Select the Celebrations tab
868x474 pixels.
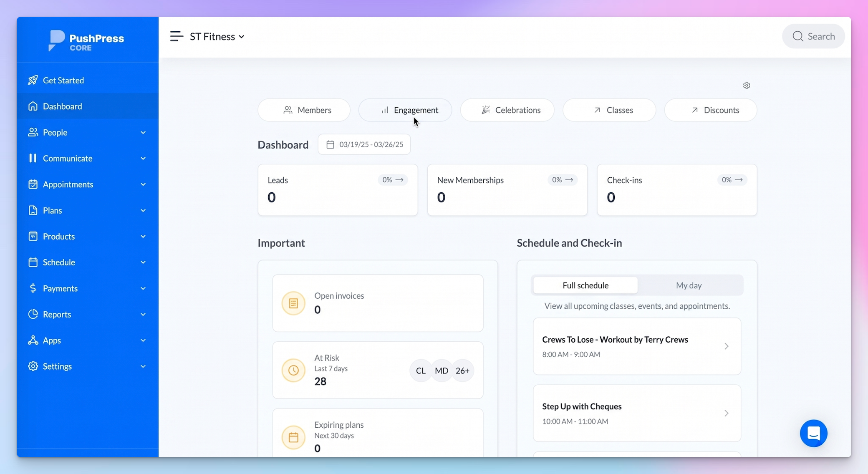tap(507, 110)
